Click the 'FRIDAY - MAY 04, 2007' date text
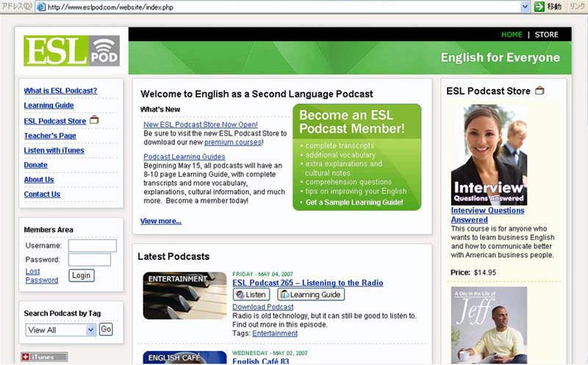The height and width of the screenshot is (365, 588). [x=262, y=274]
